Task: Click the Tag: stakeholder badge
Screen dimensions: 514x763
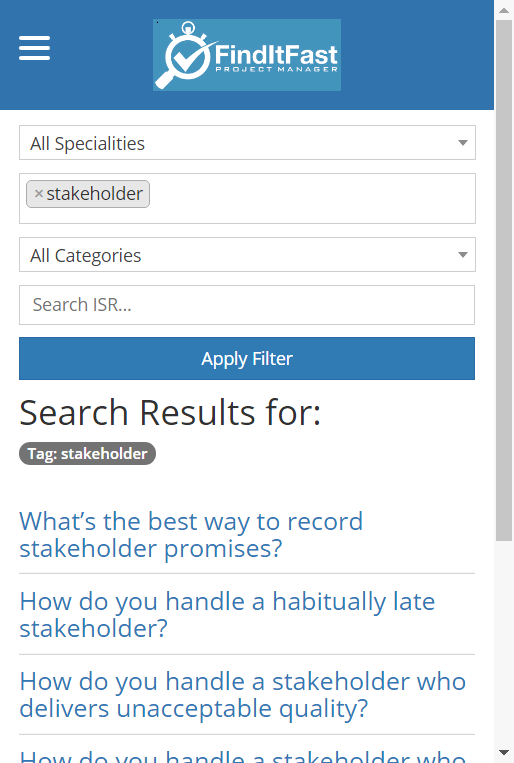Action: click(88, 454)
